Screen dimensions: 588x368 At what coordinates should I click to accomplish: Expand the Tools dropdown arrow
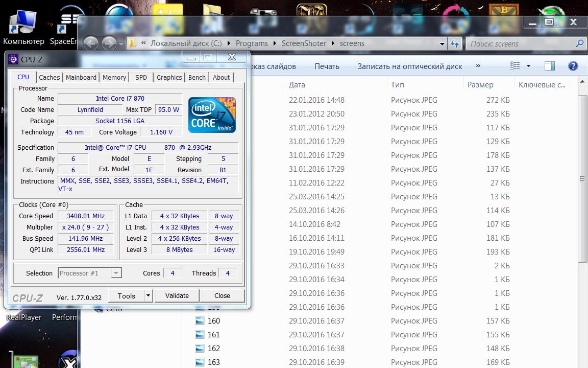point(149,296)
